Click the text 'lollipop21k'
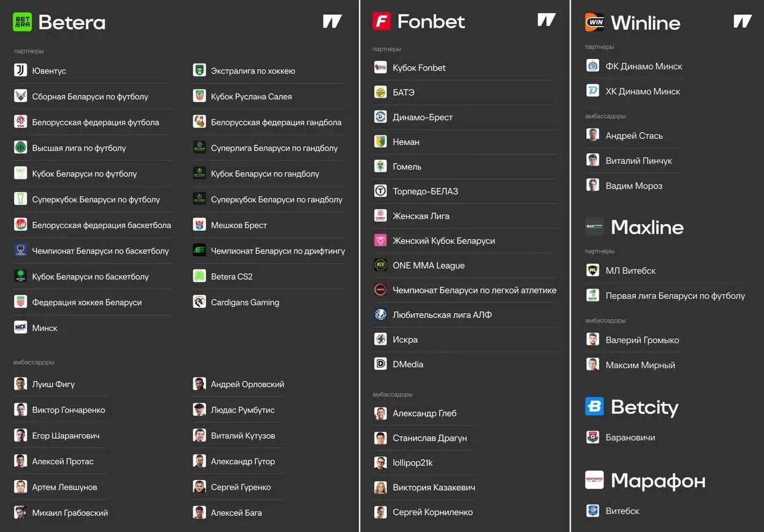Viewport: 764px width, 532px height. click(412, 462)
